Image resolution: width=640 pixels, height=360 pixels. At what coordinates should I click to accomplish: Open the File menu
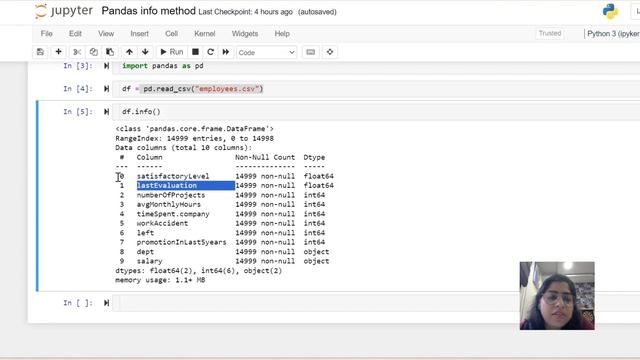pyautogui.click(x=47, y=33)
